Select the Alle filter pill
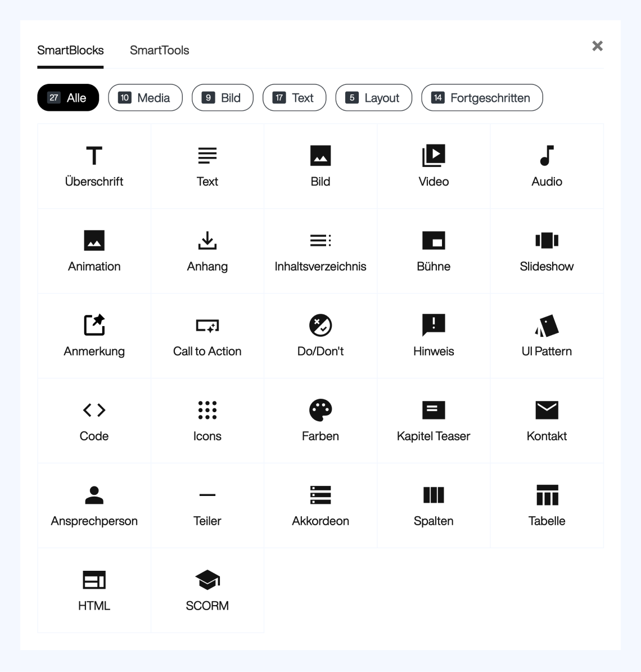 (68, 98)
